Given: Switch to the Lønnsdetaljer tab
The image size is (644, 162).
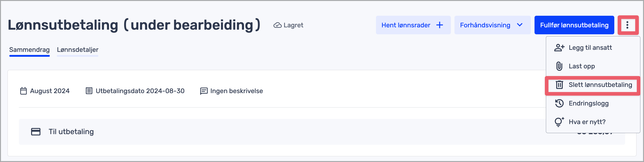Looking at the screenshot, I should 77,50.
